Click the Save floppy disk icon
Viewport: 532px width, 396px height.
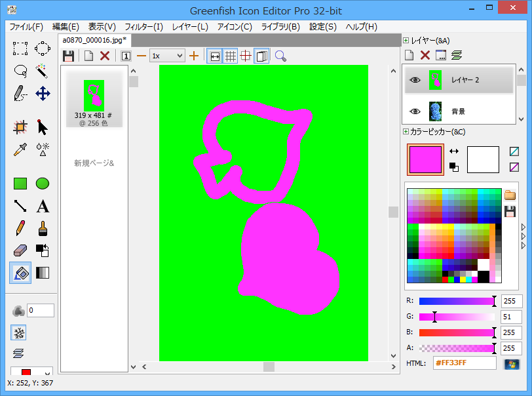(68, 56)
